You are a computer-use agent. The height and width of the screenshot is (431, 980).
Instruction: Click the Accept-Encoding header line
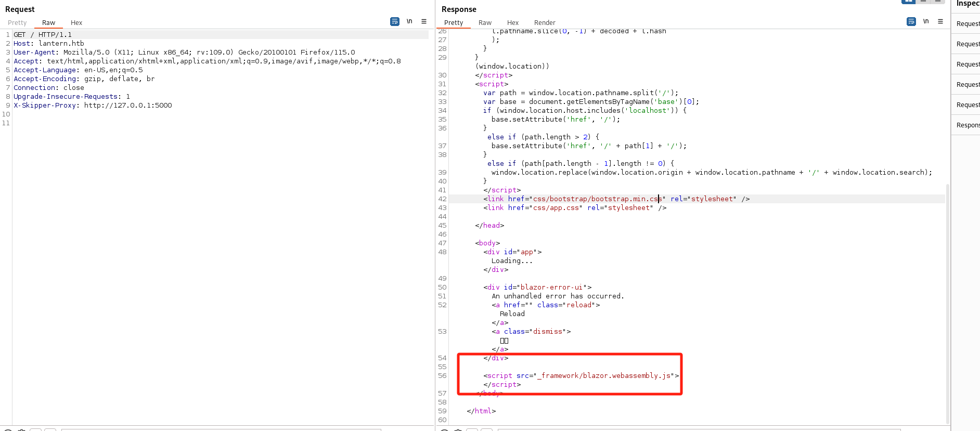(84, 79)
